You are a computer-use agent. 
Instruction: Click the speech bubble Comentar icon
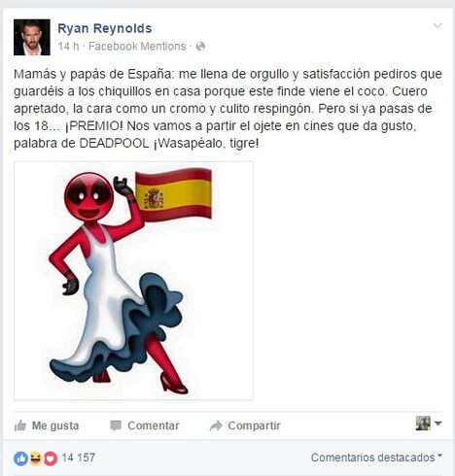(x=116, y=425)
